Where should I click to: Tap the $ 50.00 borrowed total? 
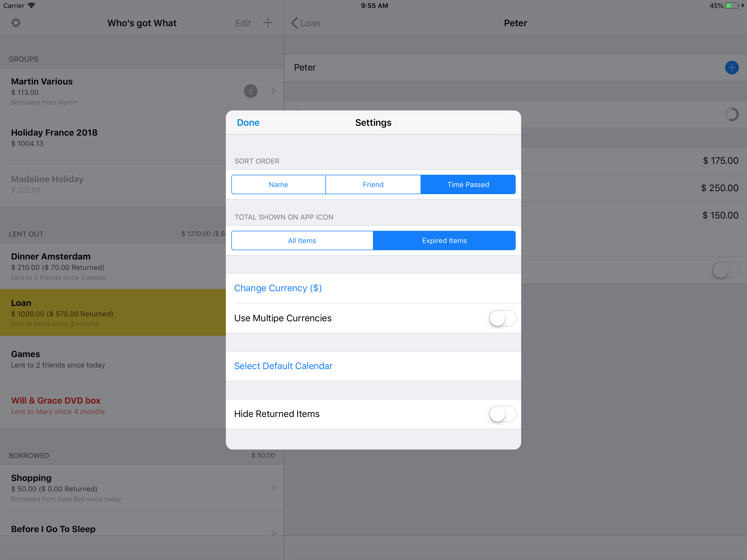pos(263,455)
